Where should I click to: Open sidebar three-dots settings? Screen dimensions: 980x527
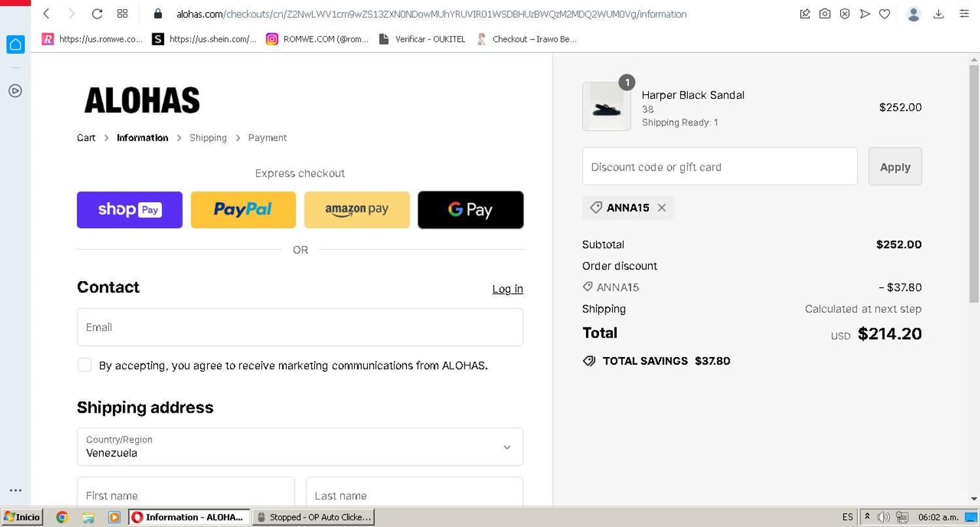(16, 490)
